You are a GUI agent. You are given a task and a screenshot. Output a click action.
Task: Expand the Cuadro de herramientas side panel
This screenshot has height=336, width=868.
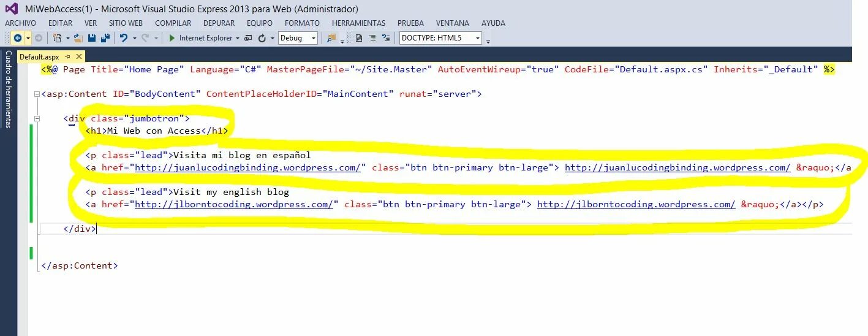click(8, 89)
